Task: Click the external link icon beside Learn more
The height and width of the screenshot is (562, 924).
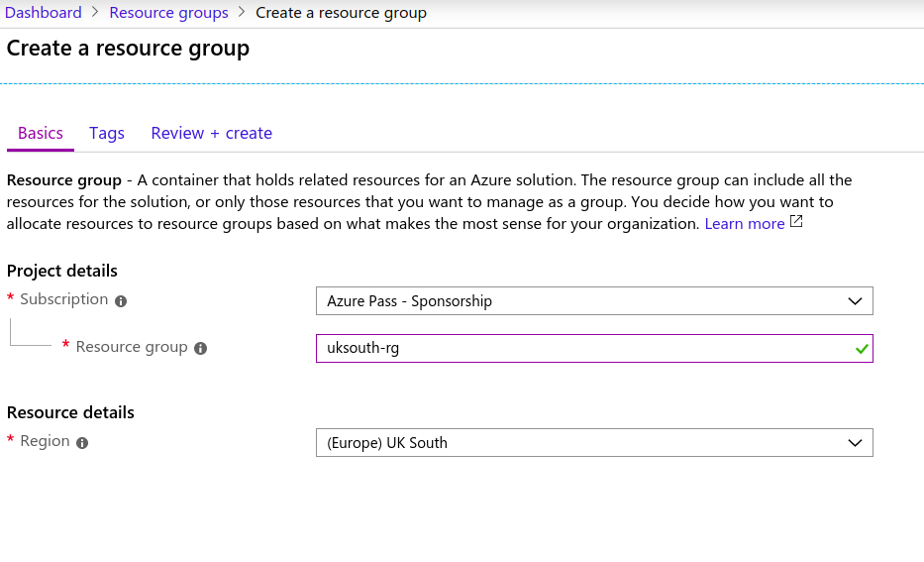Action: [796, 222]
